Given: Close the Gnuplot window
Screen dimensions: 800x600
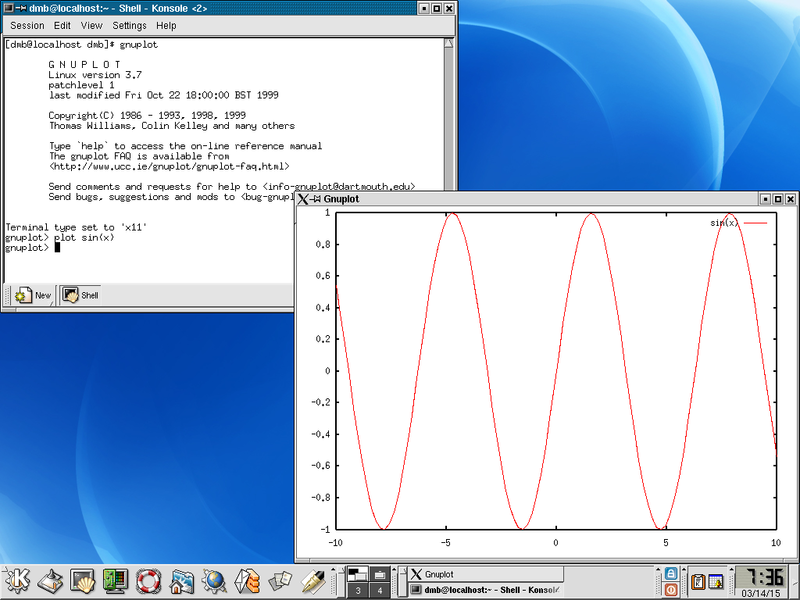Looking at the screenshot, I should tap(790, 199).
